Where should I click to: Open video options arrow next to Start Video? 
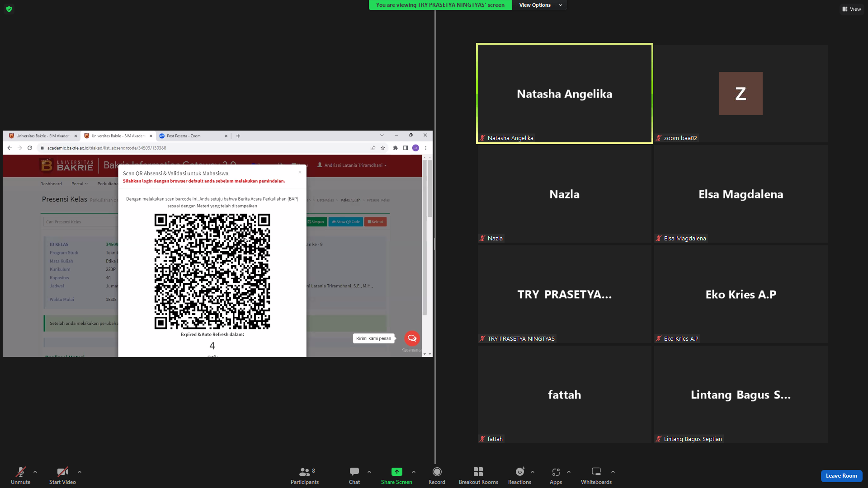point(80,472)
